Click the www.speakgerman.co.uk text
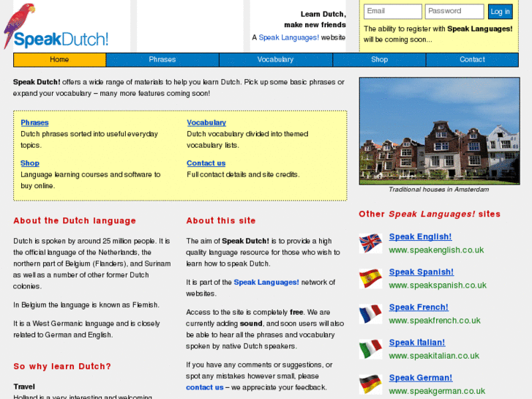Viewport: 532px width, 399px height. pos(437,392)
